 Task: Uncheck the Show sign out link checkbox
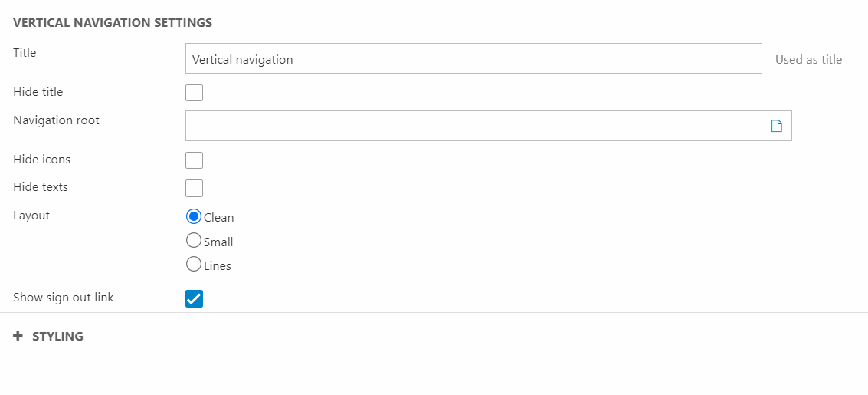(x=194, y=298)
